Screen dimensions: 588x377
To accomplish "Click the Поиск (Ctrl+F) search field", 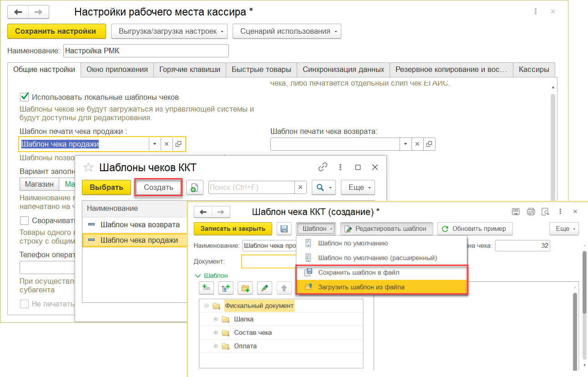I will [x=252, y=187].
